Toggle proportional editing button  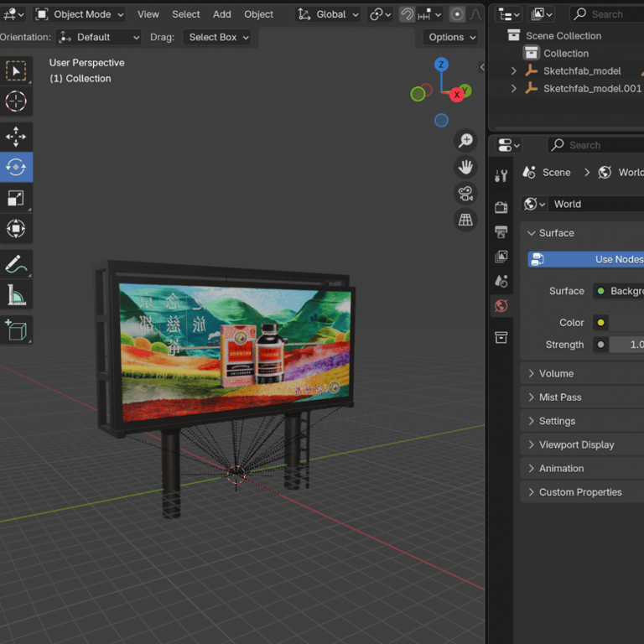(x=457, y=14)
